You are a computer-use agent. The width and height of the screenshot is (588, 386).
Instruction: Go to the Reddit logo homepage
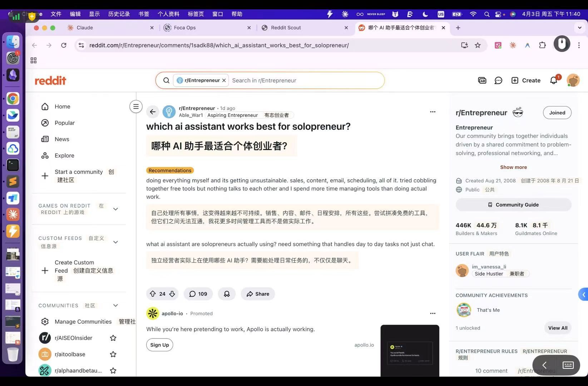tap(50, 80)
